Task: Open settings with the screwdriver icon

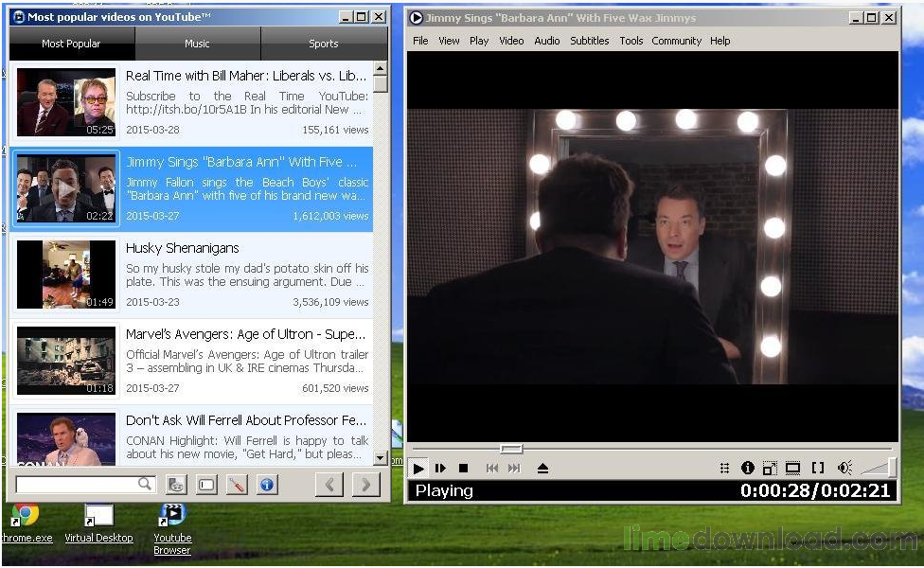Action: tap(237, 485)
